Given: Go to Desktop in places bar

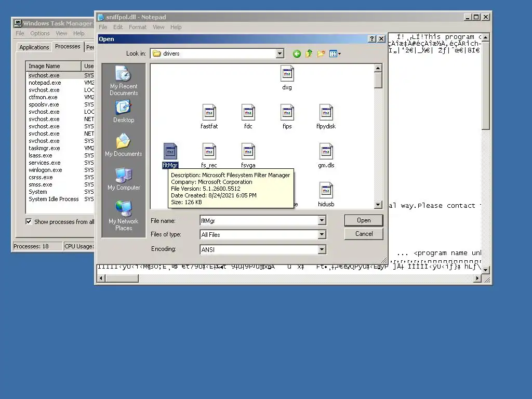Looking at the screenshot, I should (x=124, y=111).
